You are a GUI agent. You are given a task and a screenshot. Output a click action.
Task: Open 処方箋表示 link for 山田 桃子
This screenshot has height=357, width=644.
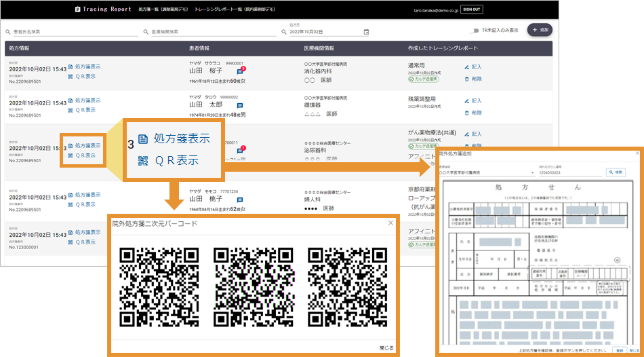tap(88, 195)
